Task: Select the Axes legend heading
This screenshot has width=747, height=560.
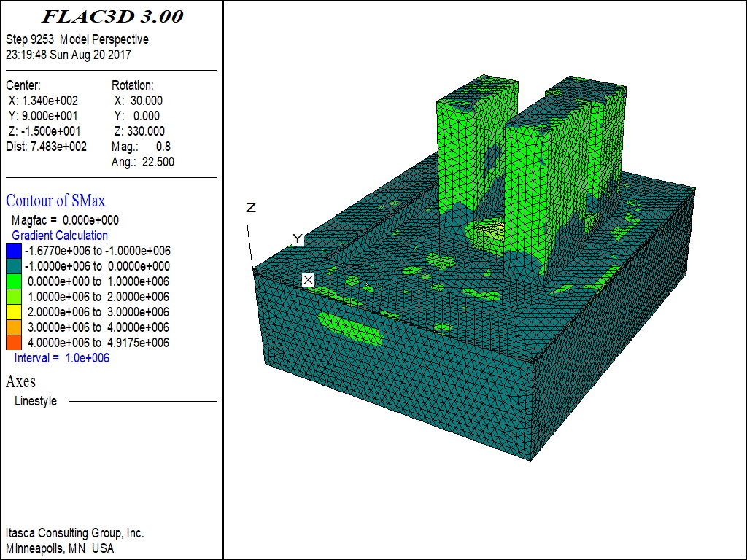Action: coord(20,381)
